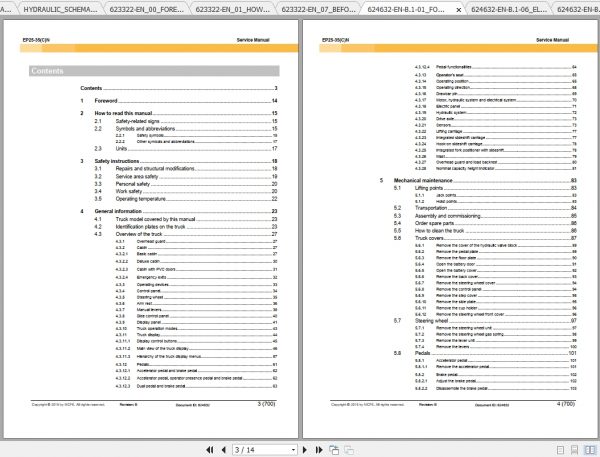Click 'Overhead guard and load backrest'
This screenshot has width=600, height=457.
pos(466,162)
